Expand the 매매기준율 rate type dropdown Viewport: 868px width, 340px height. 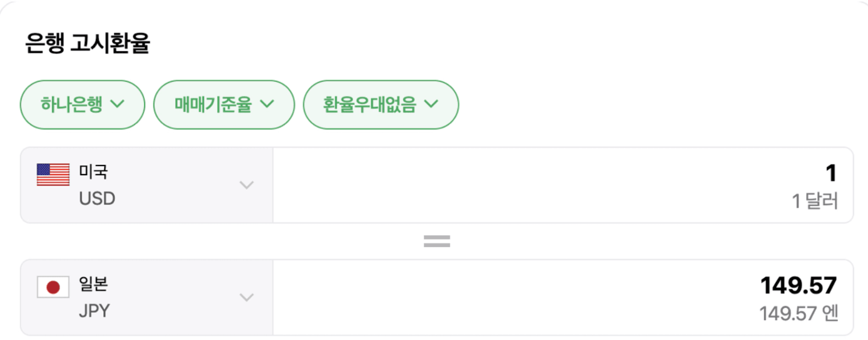223,104
